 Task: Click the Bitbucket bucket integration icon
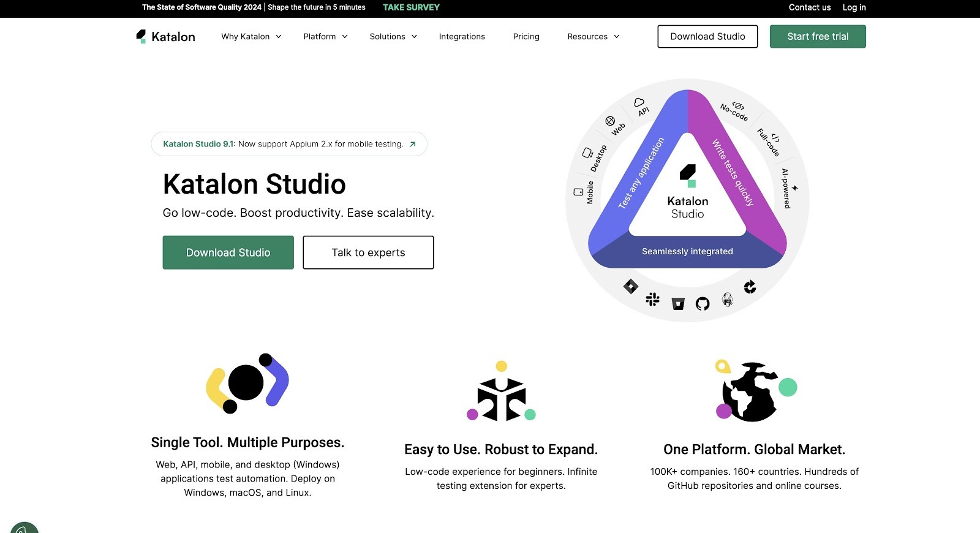678,304
